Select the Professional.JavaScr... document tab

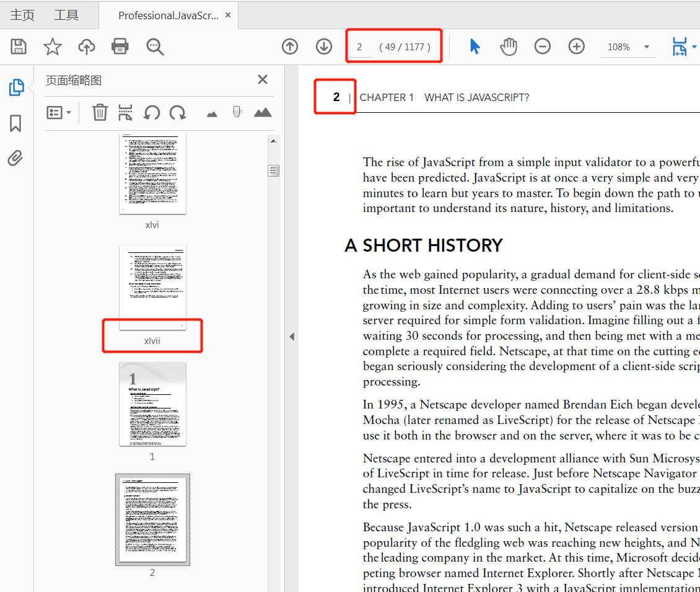click(168, 15)
